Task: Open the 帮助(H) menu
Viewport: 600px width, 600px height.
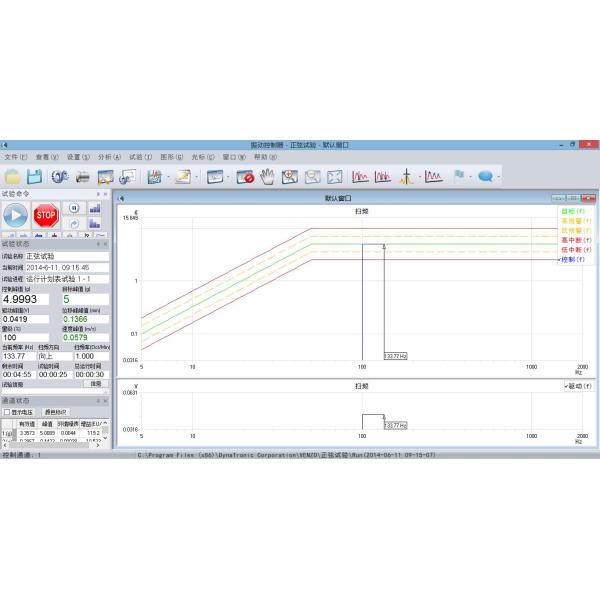Action: coord(265,157)
